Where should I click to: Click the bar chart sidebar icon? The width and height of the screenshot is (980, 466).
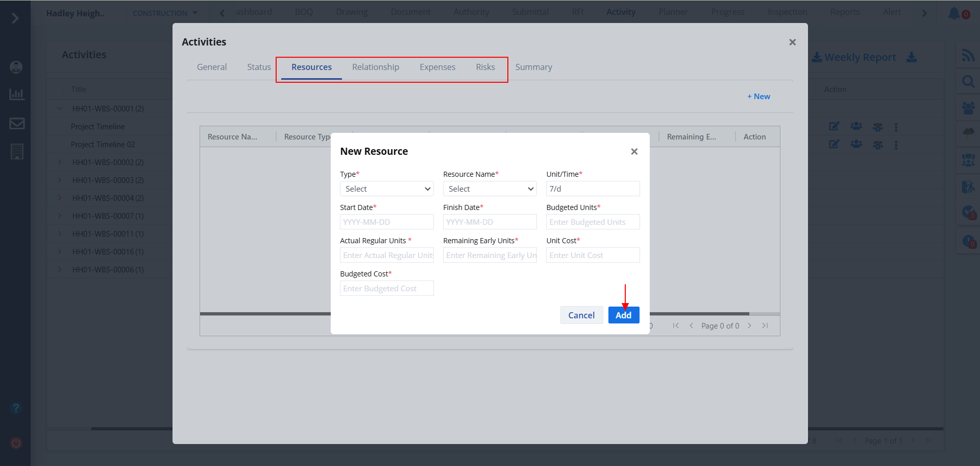pos(17,94)
